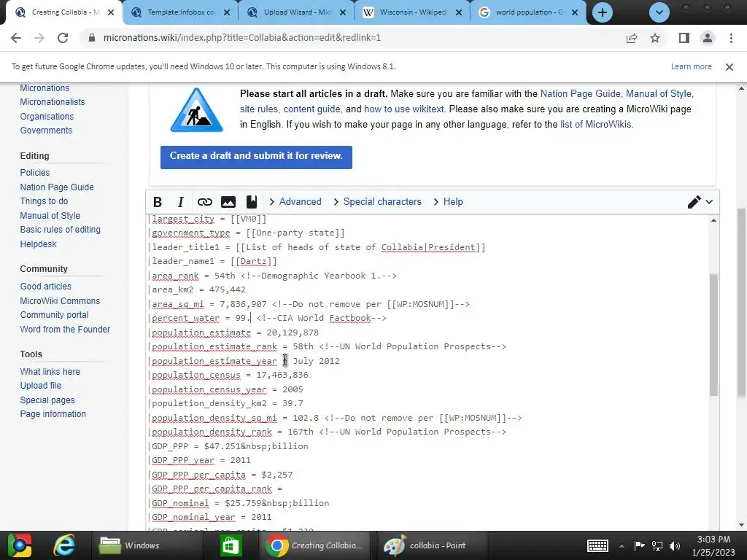Screen dimensions: 747x560
Task: Reload the page with refresh icon
Action: pyautogui.click(x=63, y=38)
